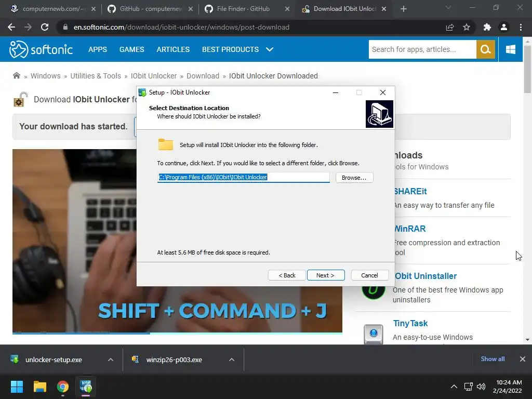Open the Chrome profile icon
The image size is (532, 399).
pyautogui.click(x=504, y=27)
